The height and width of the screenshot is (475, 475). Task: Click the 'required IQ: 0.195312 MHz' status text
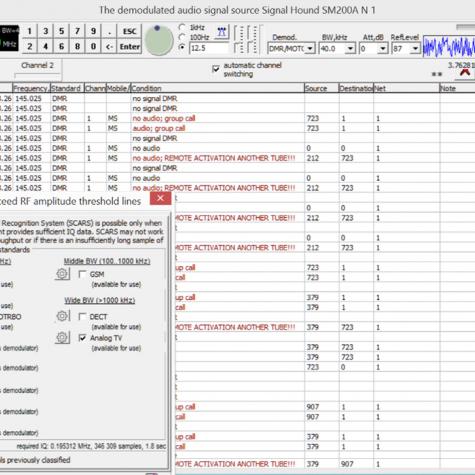[x=91, y=446]
